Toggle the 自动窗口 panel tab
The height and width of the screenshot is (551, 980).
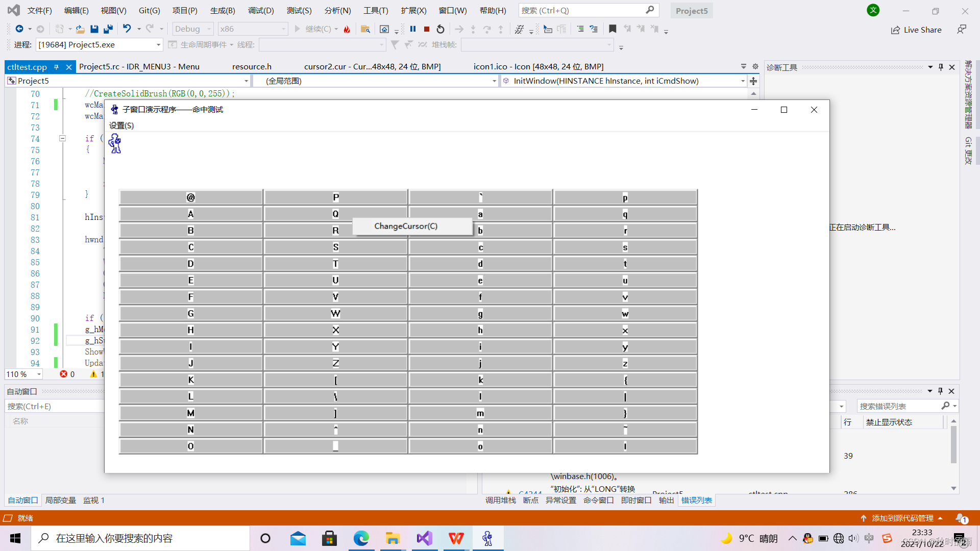click(x=23, y=500)
